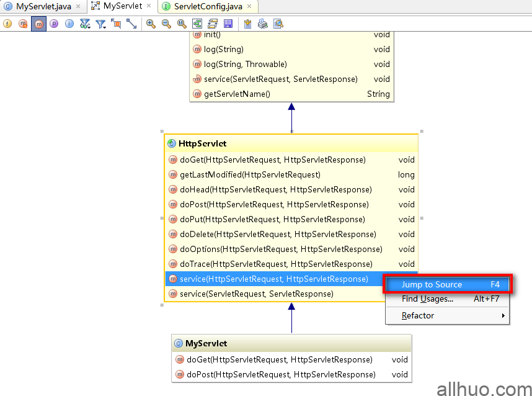Toggle the highlighted Methods button off
This screenshot has height=396, width=532.
click(38, 24)
